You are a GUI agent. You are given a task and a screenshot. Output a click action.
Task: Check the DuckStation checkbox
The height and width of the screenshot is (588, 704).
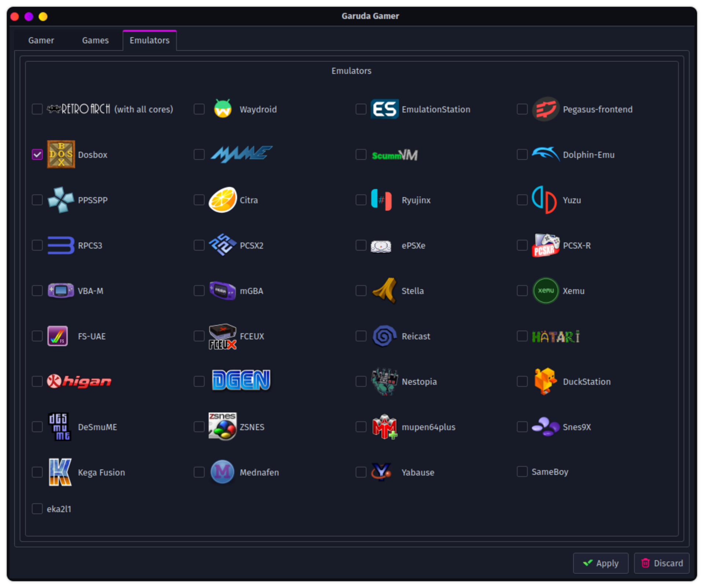pos(522,381)
